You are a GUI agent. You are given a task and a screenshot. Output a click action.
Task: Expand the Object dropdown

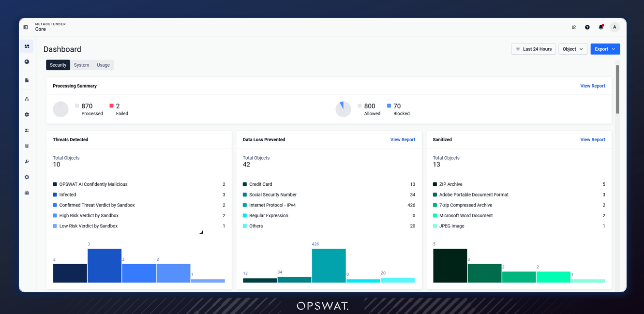pos(573,49)
